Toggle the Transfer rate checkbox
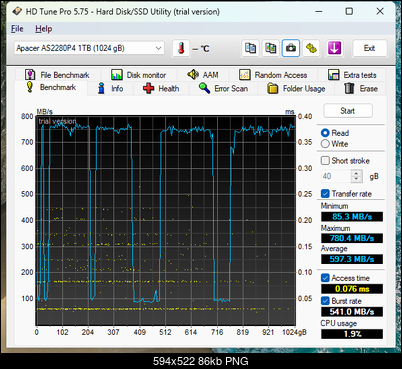This screenshot has height=369, width=402. [325, 194]
